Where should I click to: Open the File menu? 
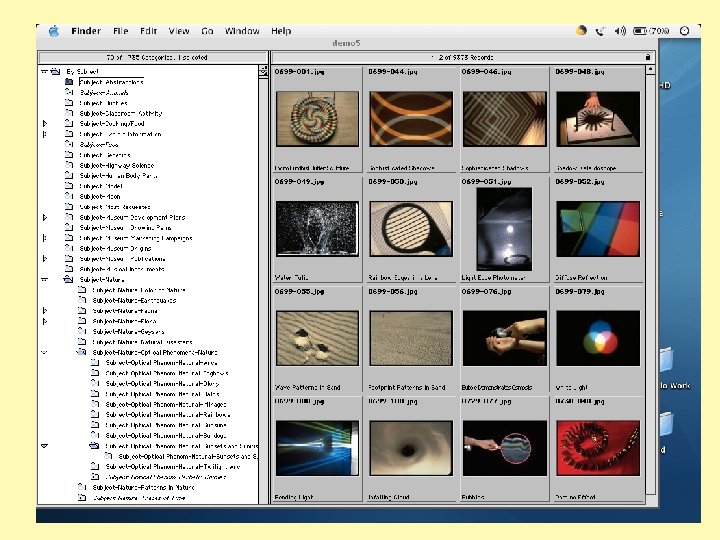tap(119, 31)
